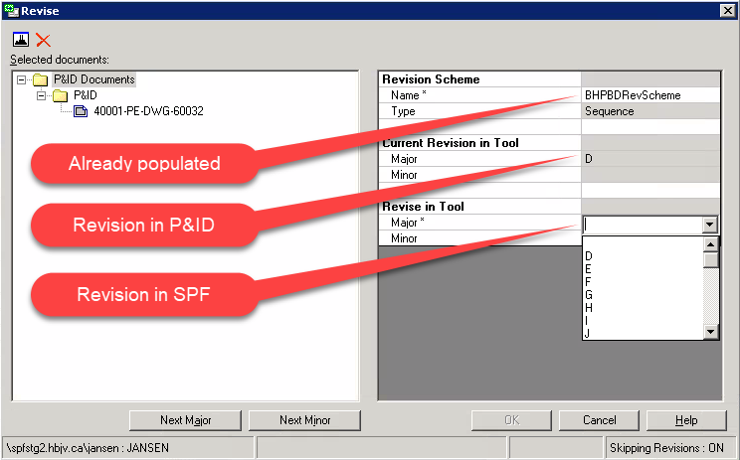Image resolution: width=740 pixels, height=460 pixels.
Task: Click the Revise window title icon
Action: click(x=10, y=9)
